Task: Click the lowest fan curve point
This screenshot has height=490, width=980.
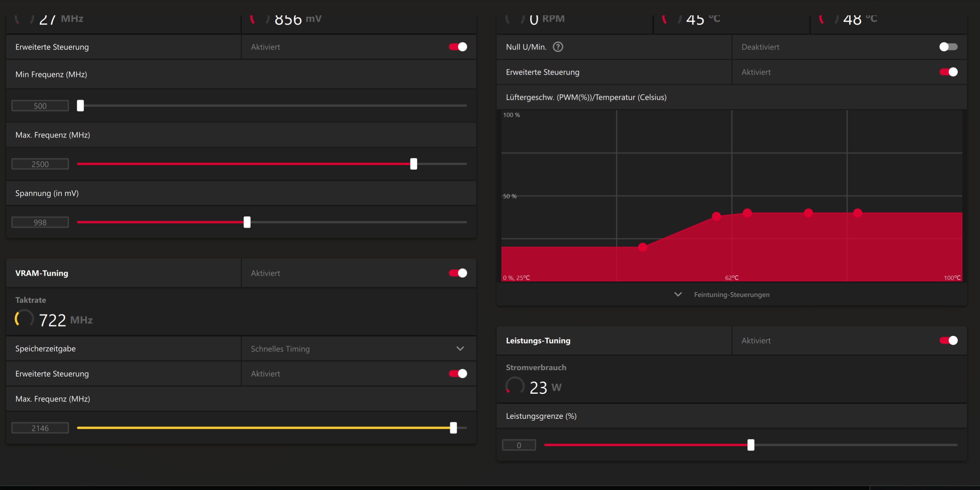Action: (642, 247)
